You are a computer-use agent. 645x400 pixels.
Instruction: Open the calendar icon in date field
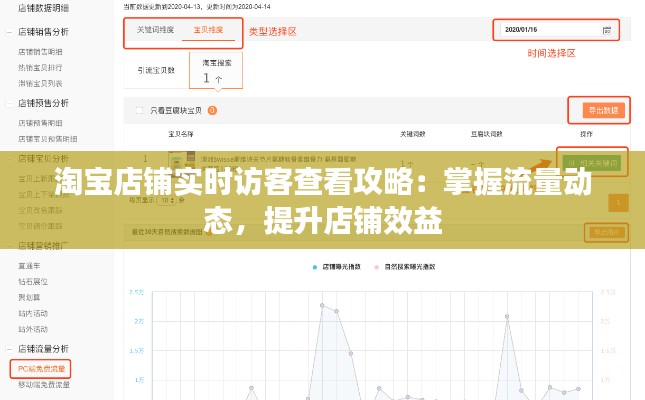(x=606, y=31)
